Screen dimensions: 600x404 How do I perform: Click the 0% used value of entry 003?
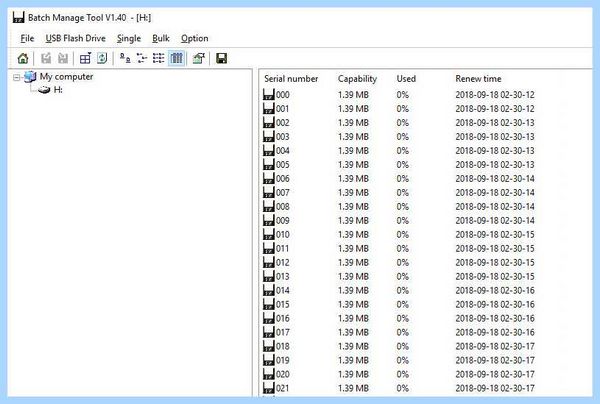coord(403,137)
